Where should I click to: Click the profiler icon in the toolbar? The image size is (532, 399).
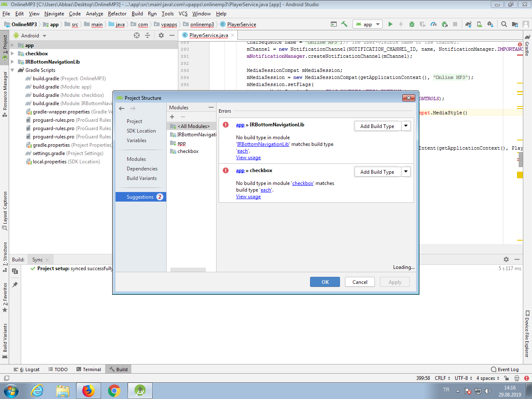(x=433, y=24)
